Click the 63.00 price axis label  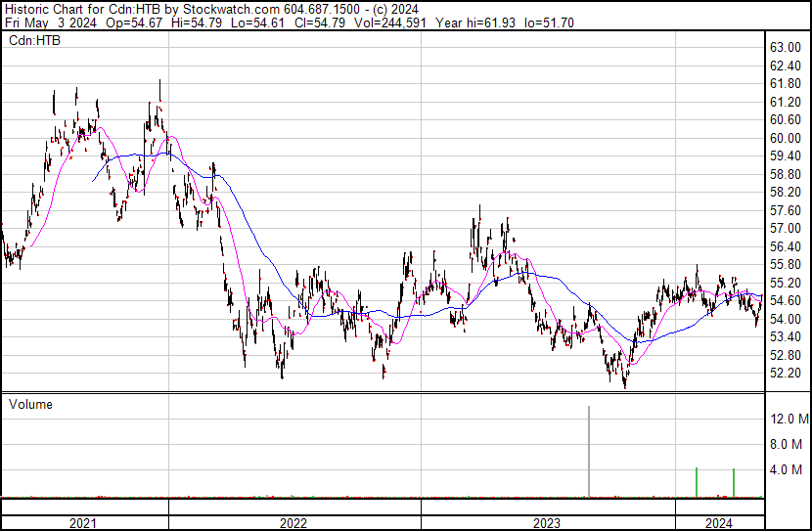786,47
